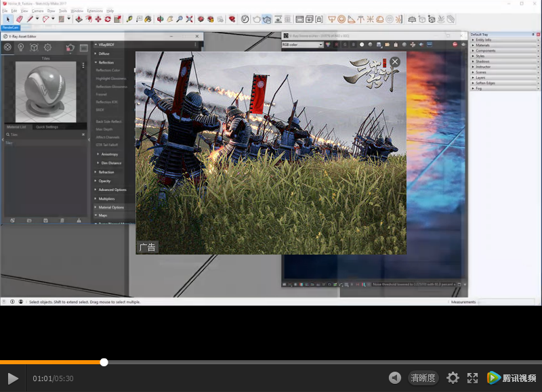Select the SketchUp Eraser tool
The height and width of the screenshot is (392, 542).
coord(20,19)
